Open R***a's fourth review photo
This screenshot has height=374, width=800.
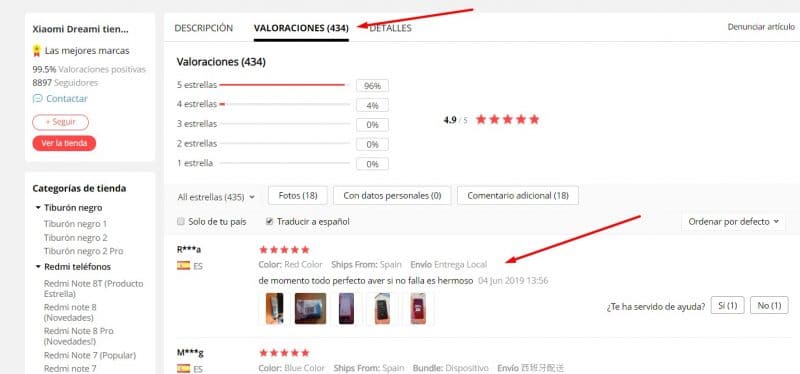(382, 309)
